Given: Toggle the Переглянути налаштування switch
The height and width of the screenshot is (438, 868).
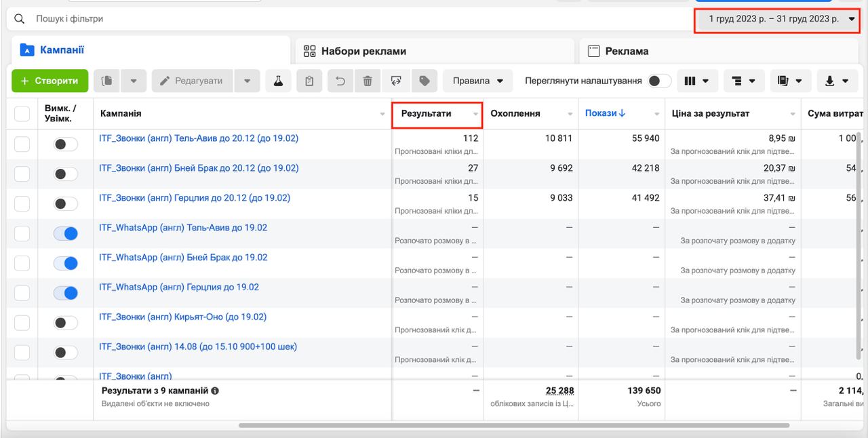Looking at the screenshot, I should [x=658, y=81].
